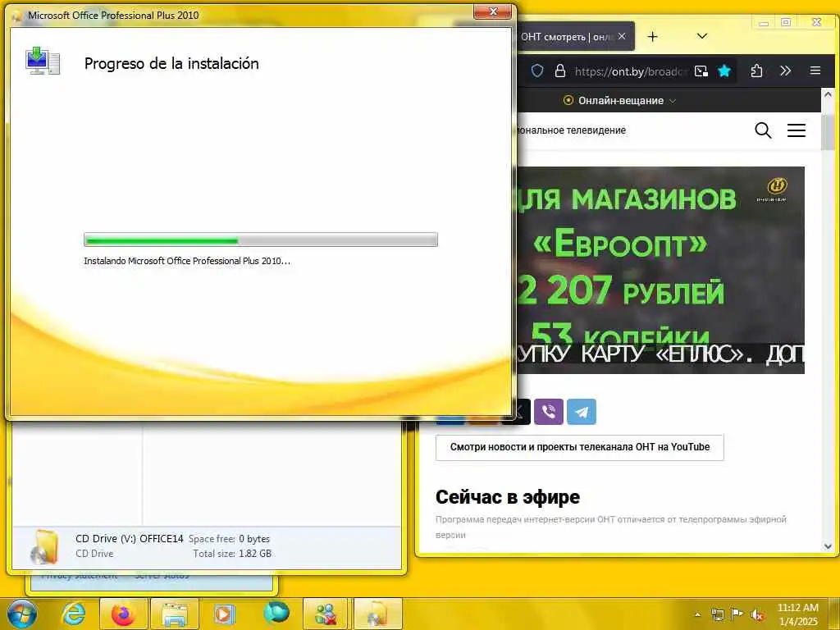Click the teal round app icon in the taskbar
The width and height of the screenshot is (840, 630).
276,614
